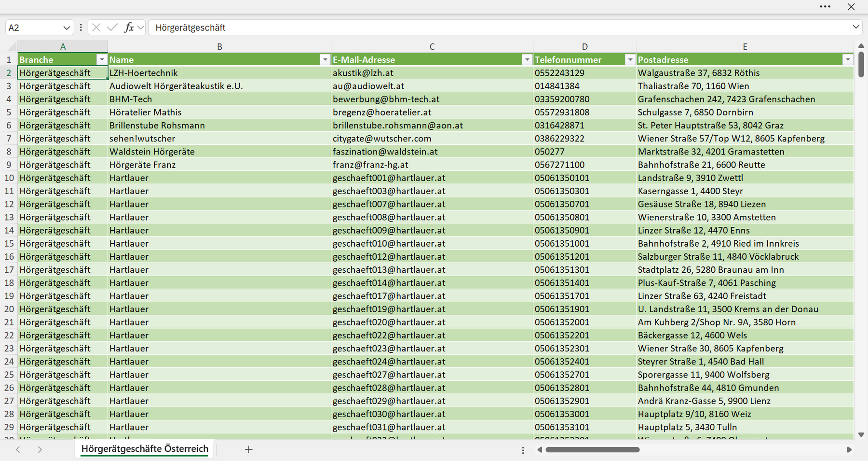Go to the next sheet tab
Viewport: 868px width, 461px height.
tap(40, 449)
